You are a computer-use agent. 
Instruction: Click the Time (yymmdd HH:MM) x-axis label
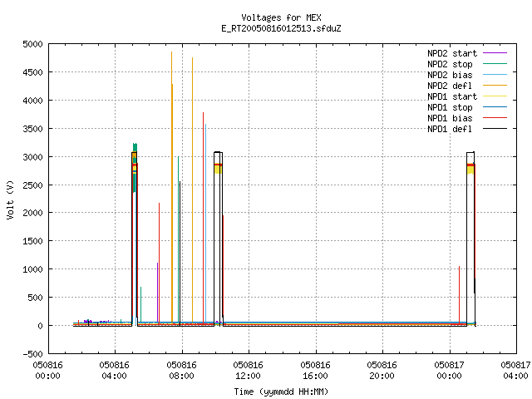pyautogui.click(x=281, y=392)
